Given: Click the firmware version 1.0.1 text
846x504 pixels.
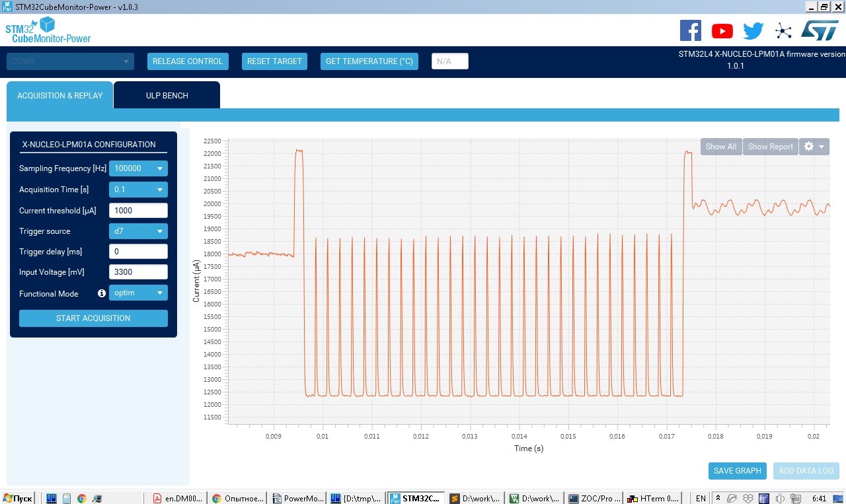Looking at the screenshot, I should [736, 66].
